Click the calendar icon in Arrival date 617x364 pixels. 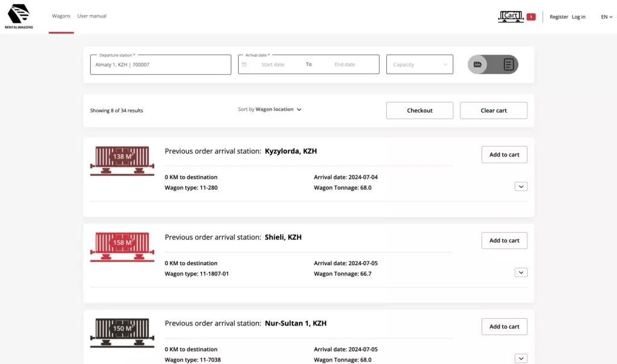click(245, 64)
